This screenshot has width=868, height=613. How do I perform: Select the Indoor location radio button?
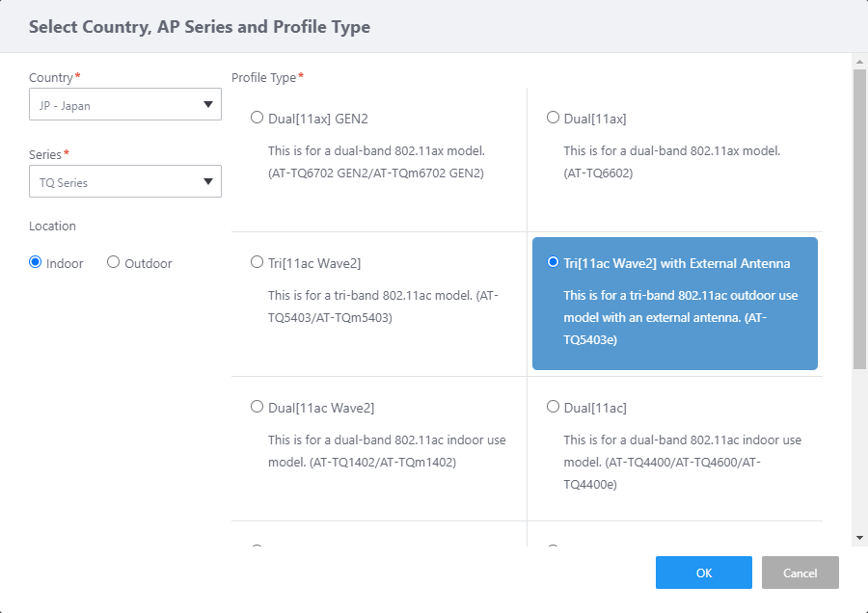(x=37, y=262)
